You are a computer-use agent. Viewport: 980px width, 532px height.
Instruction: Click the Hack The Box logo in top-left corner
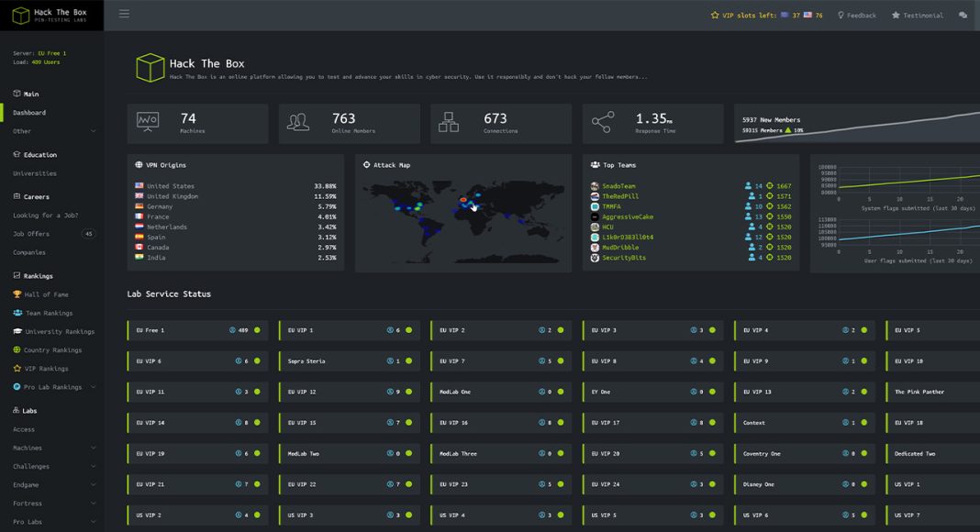tap(51, 15)
